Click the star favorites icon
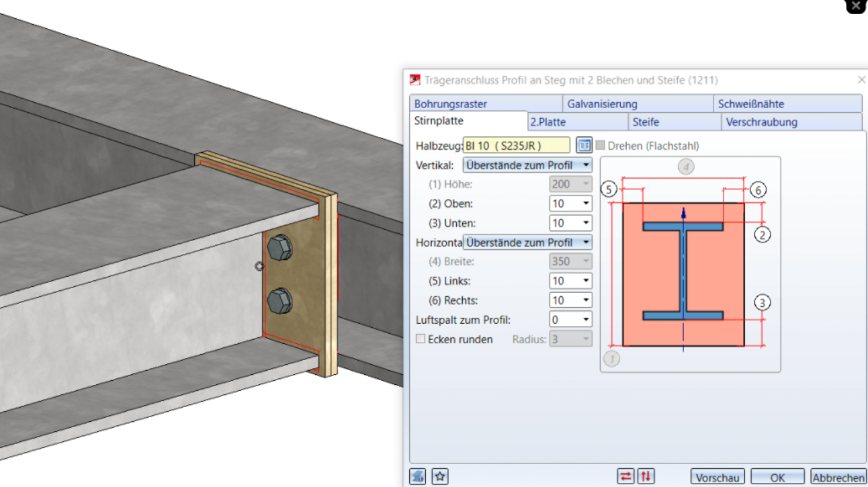The image size is (868, 487). 440,476
